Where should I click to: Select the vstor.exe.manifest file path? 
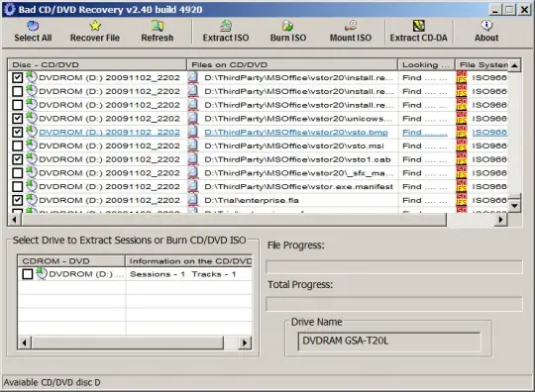[x=298, y=187]
